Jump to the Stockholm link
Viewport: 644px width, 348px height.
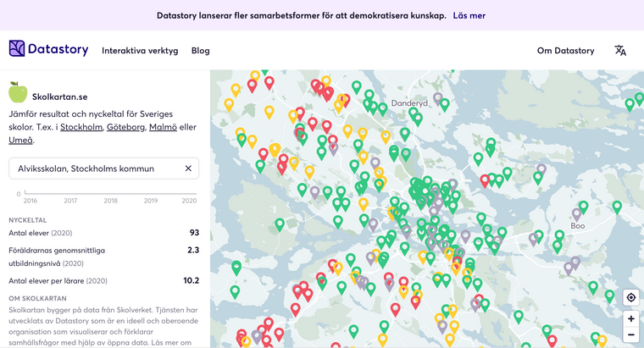pos(81,127)
